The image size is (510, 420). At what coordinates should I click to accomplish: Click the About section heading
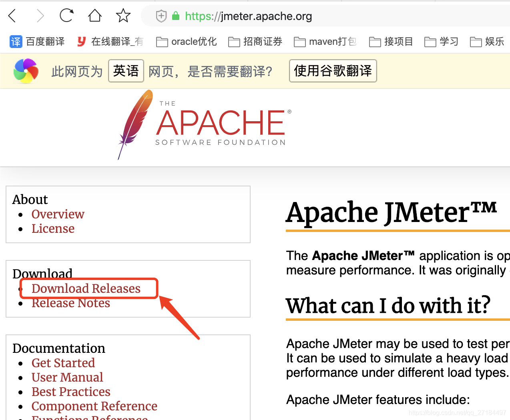point(30,200)
